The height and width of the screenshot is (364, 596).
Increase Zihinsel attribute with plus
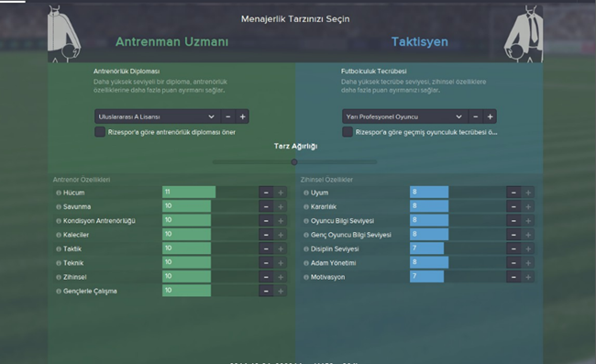click(x=281, y=277)
